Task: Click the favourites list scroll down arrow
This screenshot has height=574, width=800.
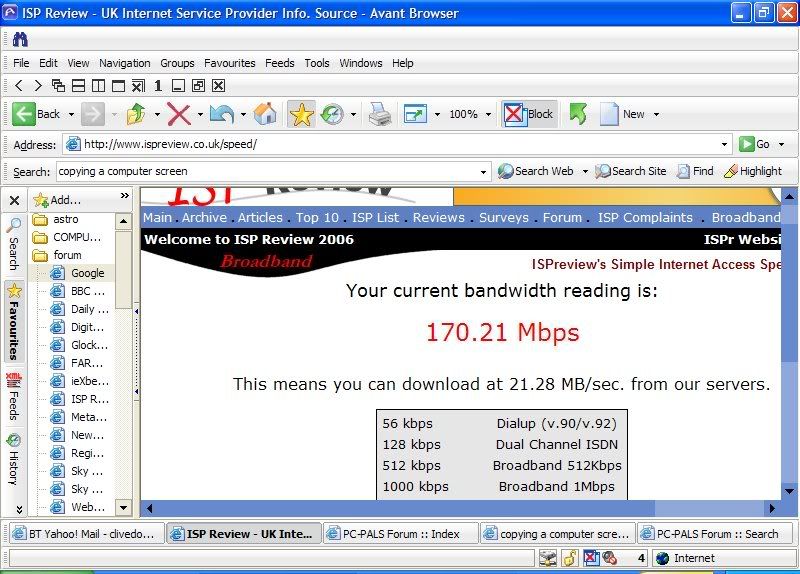Action: click(123, 508)
